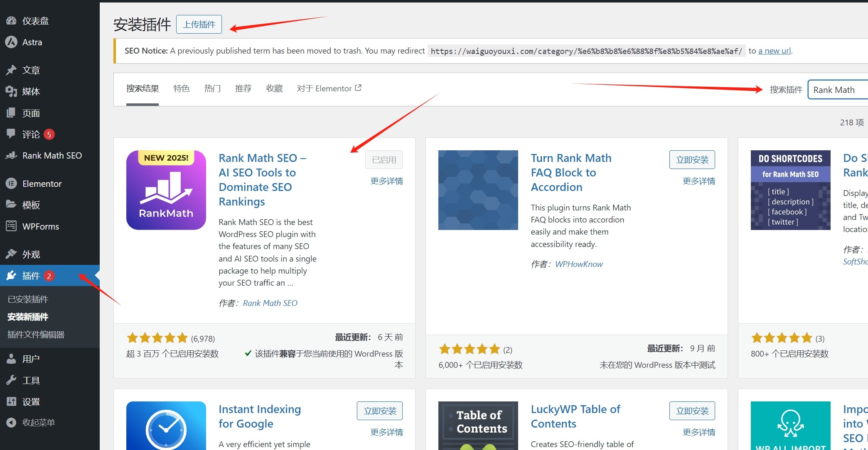Focus the plugin search field containing Rank Math
The height and width of the screenshot is (450, 868).
point(838,90)
